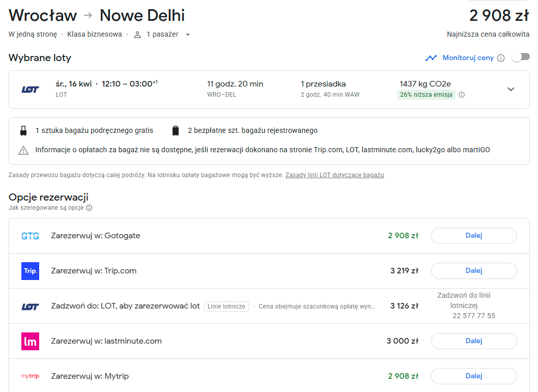Image resolution: width=538 pixels, height=392 pixels.
Task: Expand the LOT flight details chevron
Action: pyautogui.click(x=511, y=89)
